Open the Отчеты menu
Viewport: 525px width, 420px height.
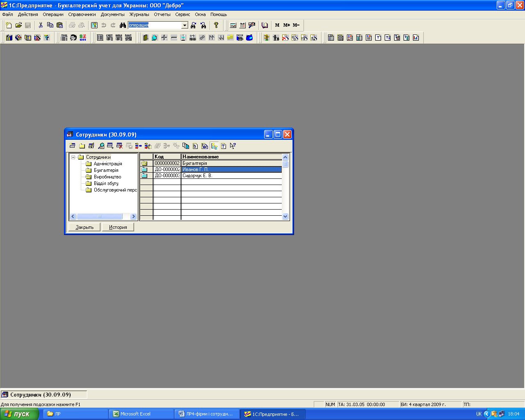point(162,14)
